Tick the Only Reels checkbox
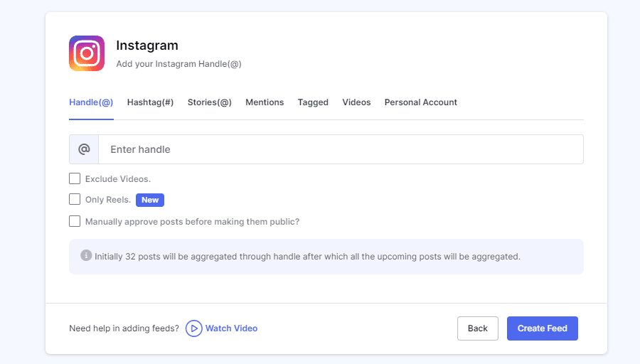640x364 pixels. pyautogui.click(x=75, y=200)
